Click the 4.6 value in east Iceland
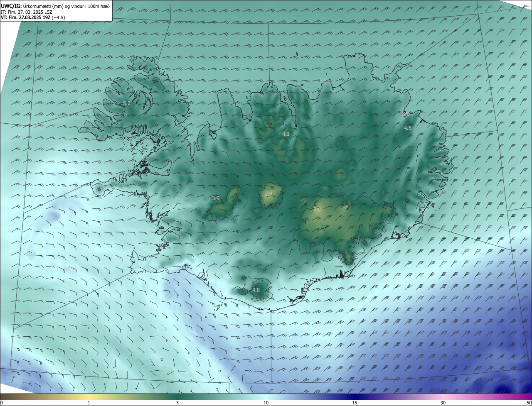 (x=408, y=128)
